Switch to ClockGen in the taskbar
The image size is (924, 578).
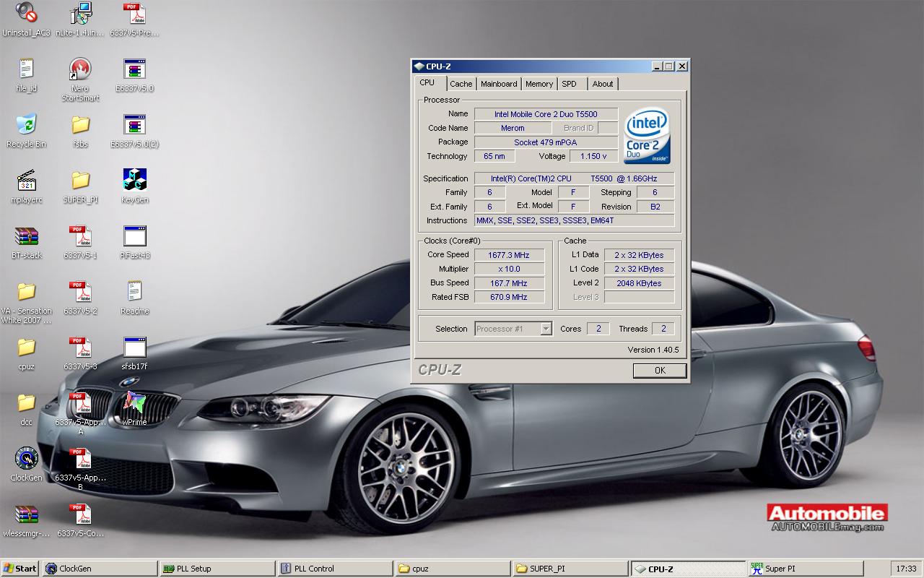click(100, 569)
